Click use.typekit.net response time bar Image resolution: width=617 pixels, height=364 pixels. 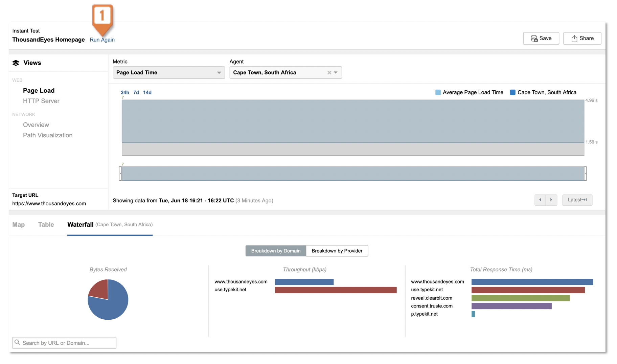click(x=528, y=290)
